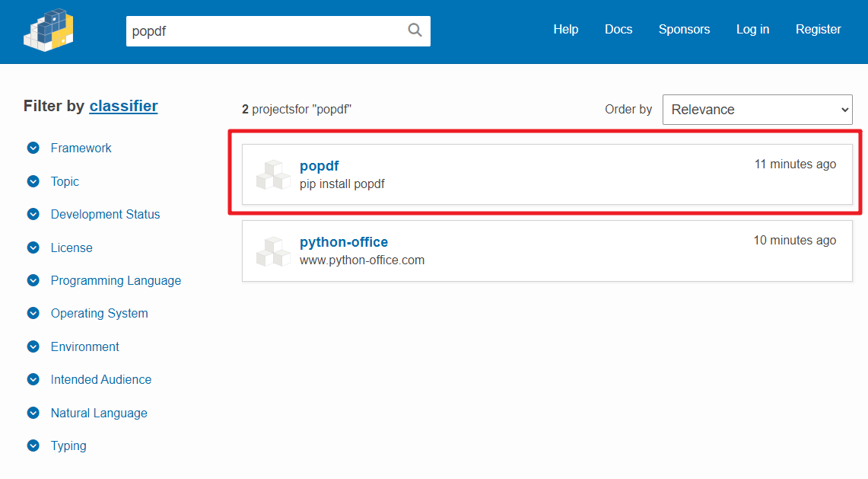Expand the License filter chevron icon
868x479 pixels.
coord(33,247)
